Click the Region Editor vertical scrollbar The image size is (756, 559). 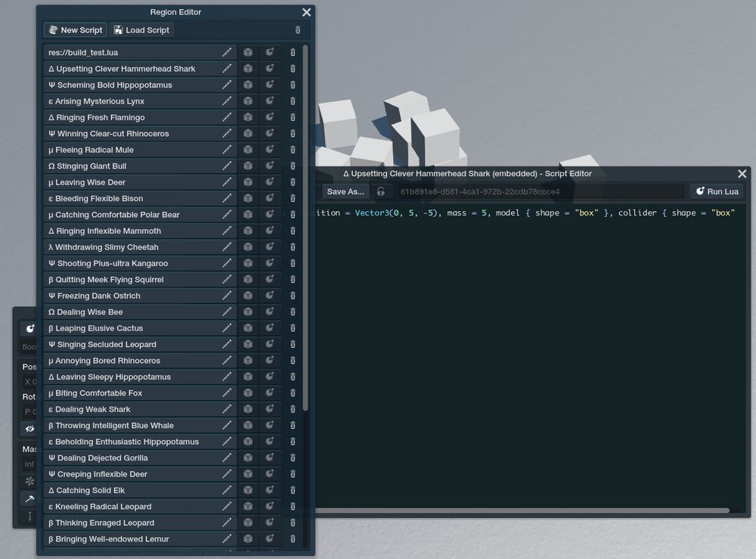click(305, 228)
